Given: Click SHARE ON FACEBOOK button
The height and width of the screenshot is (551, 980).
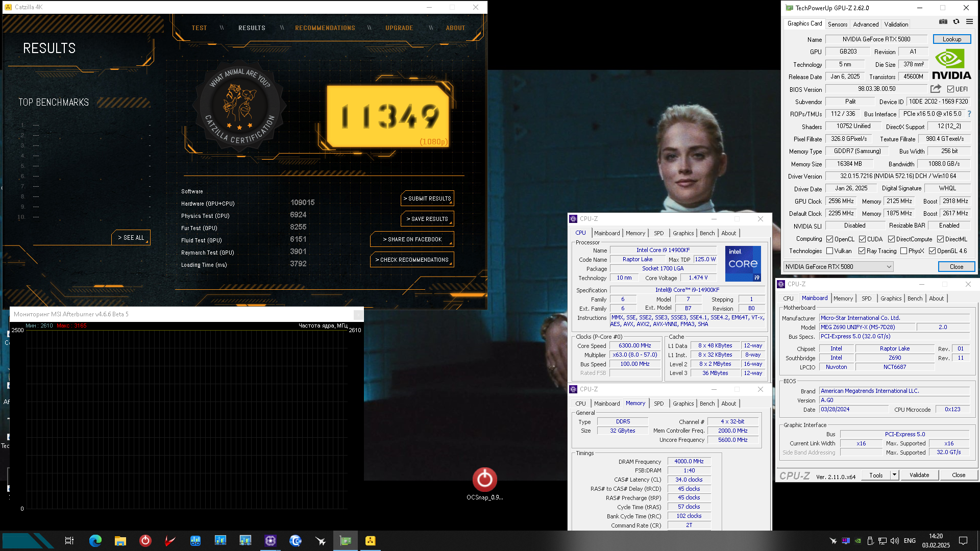Looking at the screenshot, I should 412,239.
